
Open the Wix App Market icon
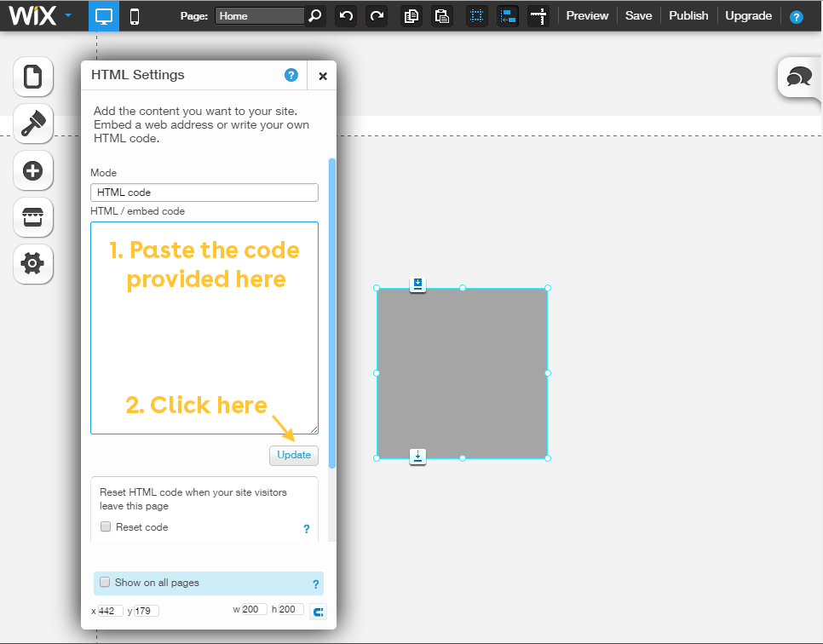pos(33,218)
